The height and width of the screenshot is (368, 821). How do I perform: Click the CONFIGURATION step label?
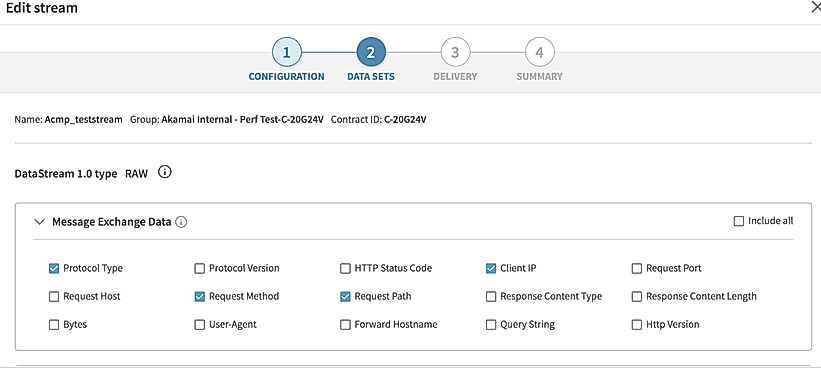pos(286,76)
